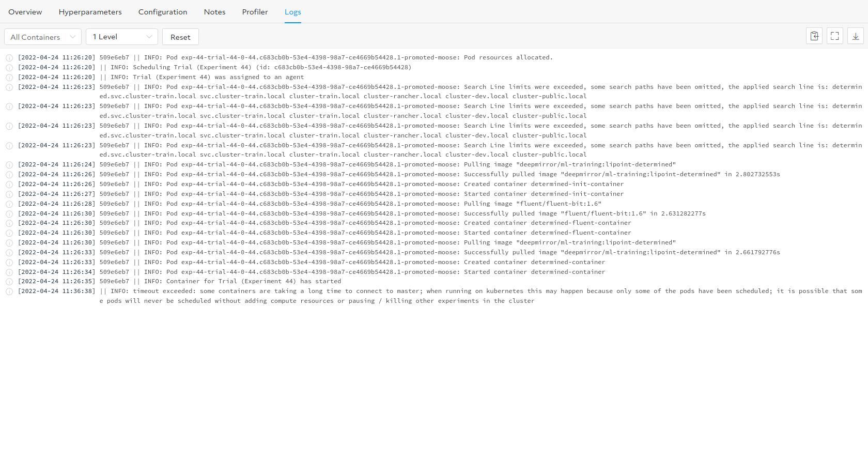Click info icon of 'Created container determined-init-container' log
Image resolution: width=868 pixels, height=476 pixels.
point(9,185)
